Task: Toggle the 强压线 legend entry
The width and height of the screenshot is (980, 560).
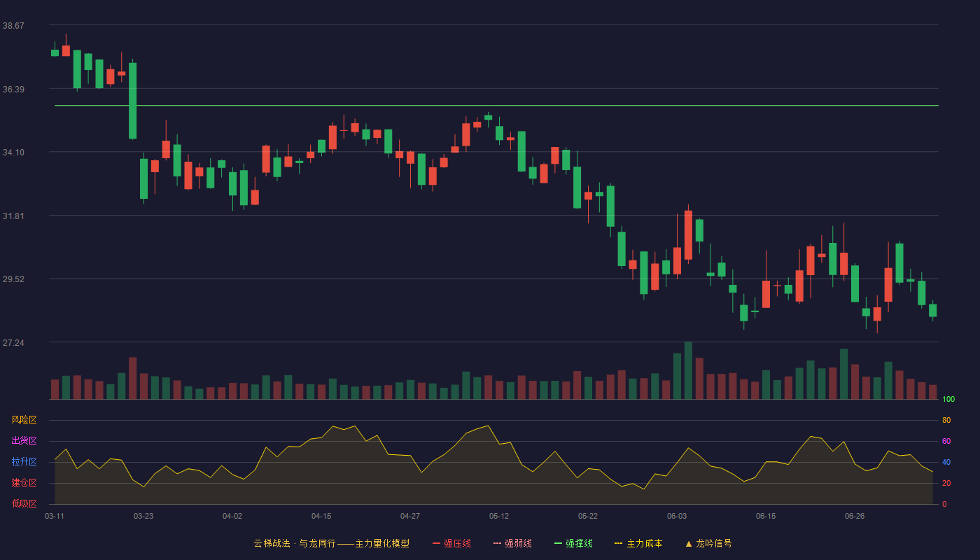Action: pyautogui.click(x=451, y=543)
